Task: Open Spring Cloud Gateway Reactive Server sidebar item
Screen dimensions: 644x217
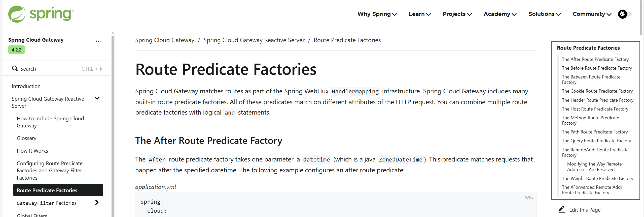Action: click(x=48, y=102)
